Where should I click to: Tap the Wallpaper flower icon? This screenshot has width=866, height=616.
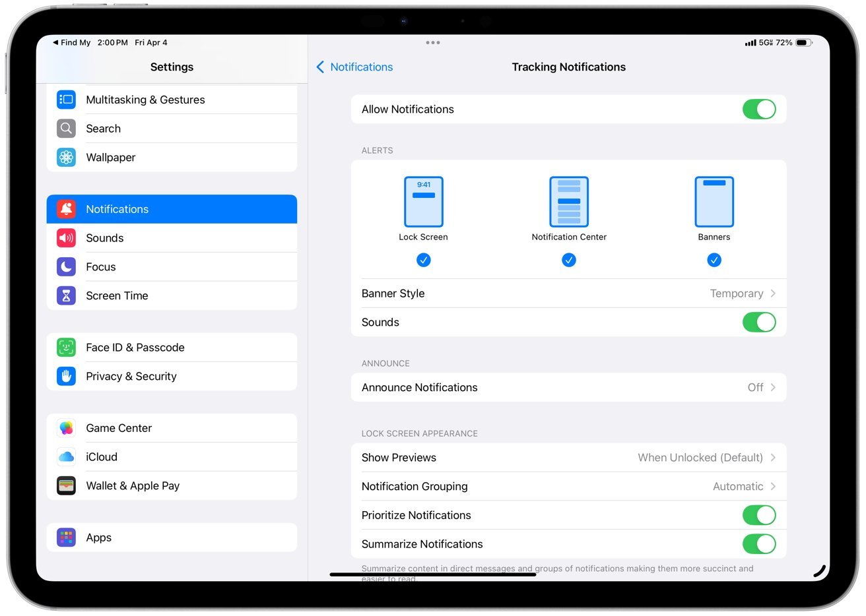(66, 158)
